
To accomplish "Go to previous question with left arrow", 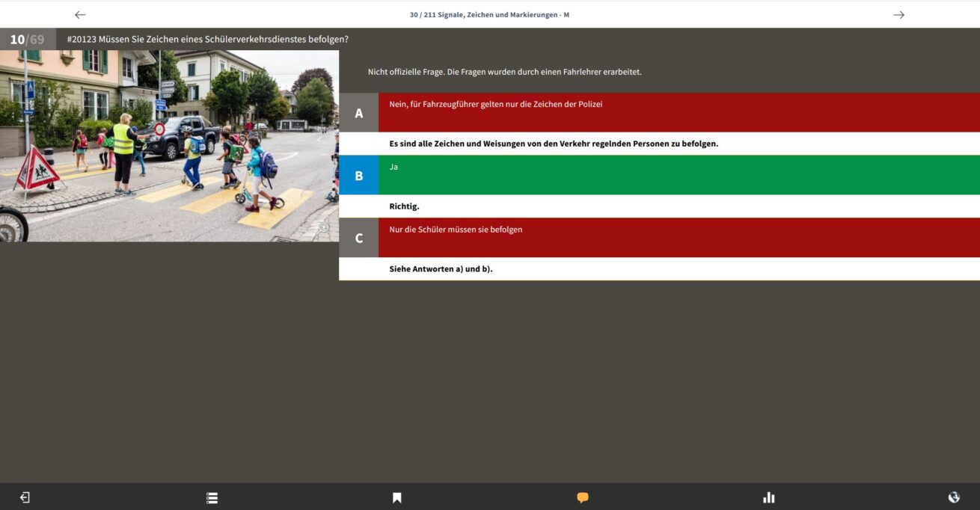I will 80,15.
